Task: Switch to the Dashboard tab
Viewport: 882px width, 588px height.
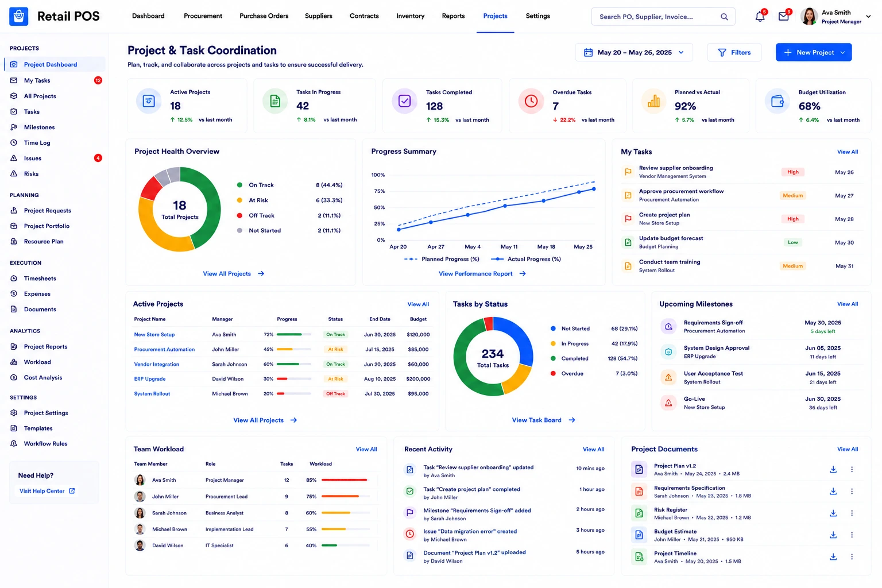Action: pos(148,16)
